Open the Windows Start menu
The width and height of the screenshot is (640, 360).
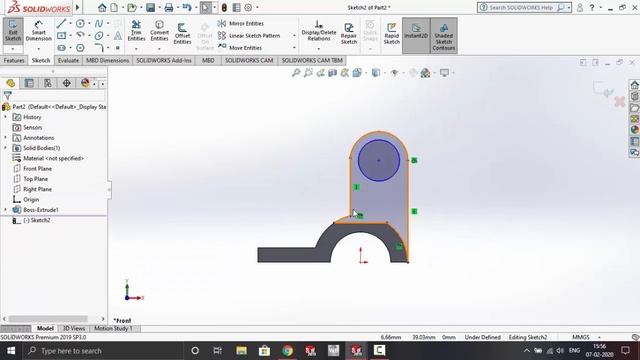pos(11,351)
